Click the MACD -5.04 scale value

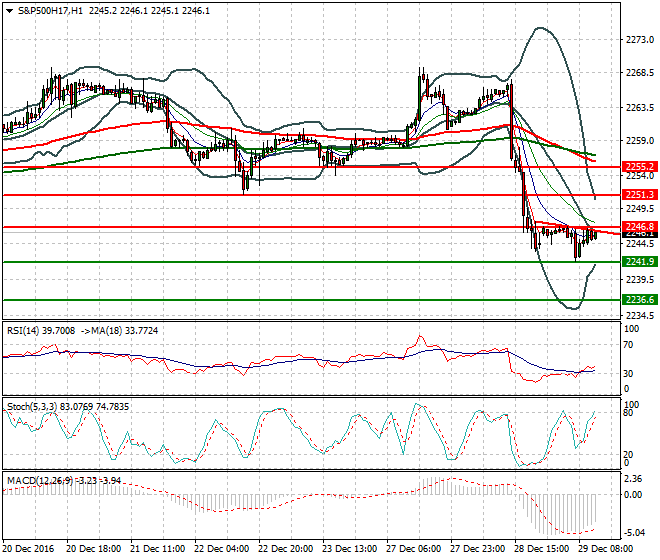pos(633,533)
